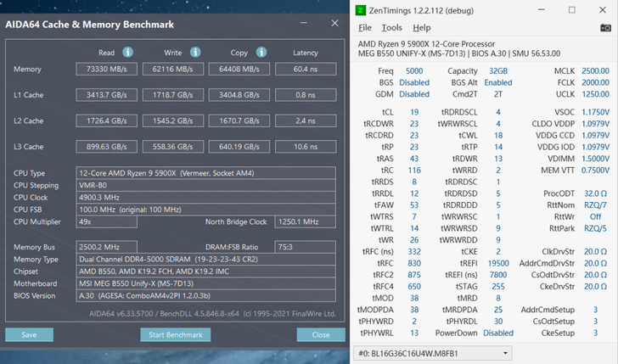Click the L2 Cache Write value 1545.2 GB/s
This screenshot has width=618, height=364.
click(173, 121)
